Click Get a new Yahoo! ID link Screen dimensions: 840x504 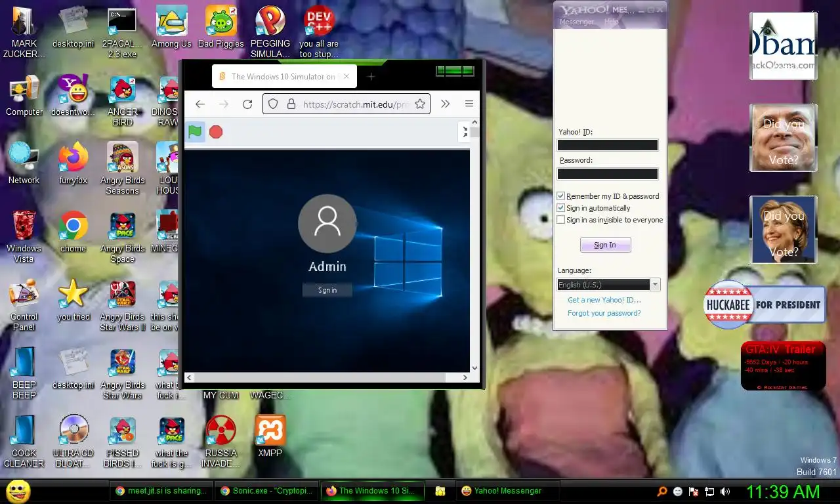click(604, 300)
